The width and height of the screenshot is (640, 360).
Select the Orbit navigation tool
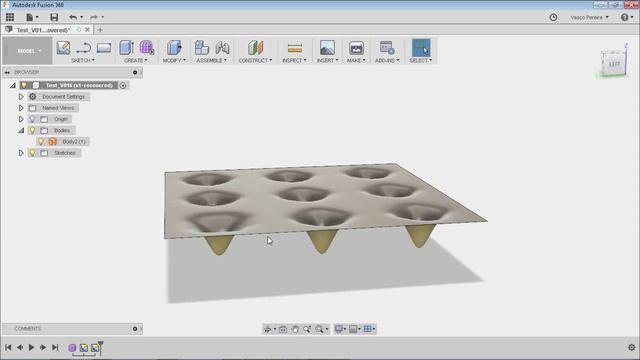[267, 329]
